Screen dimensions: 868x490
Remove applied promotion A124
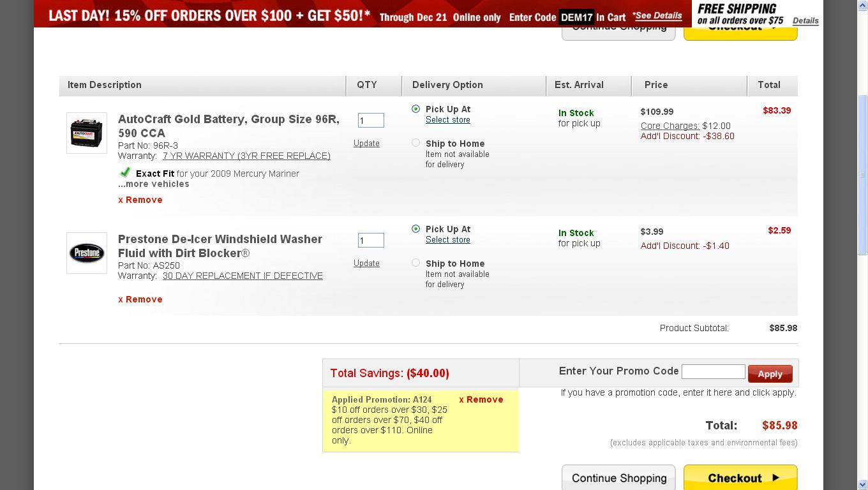coord(481,399)
